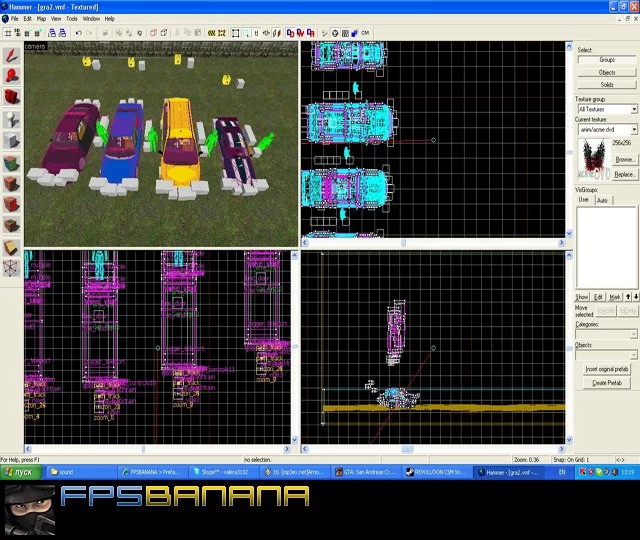
Task: Click the Browse texture button
Action: pos(624,159)
